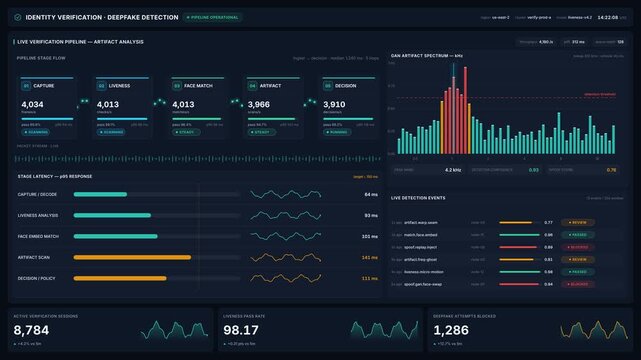Click the tallest red bar in the GAN spectrum
The image size is (641, 360).
pos(465,110)
